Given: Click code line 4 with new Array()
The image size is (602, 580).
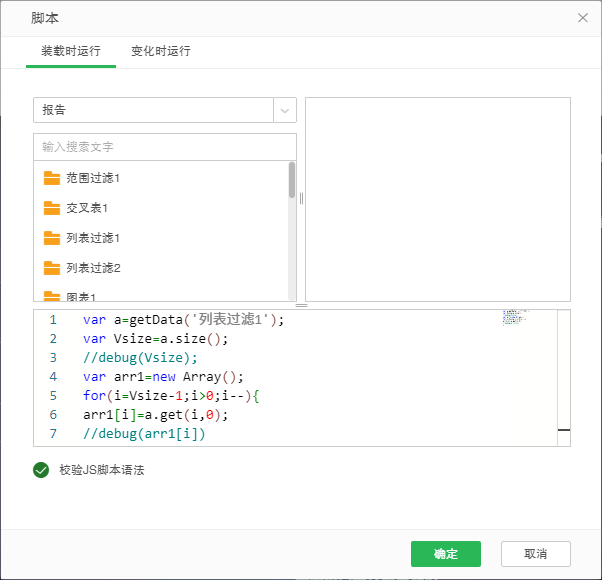Looking at the screenshot, I should (x=164, y=377).
